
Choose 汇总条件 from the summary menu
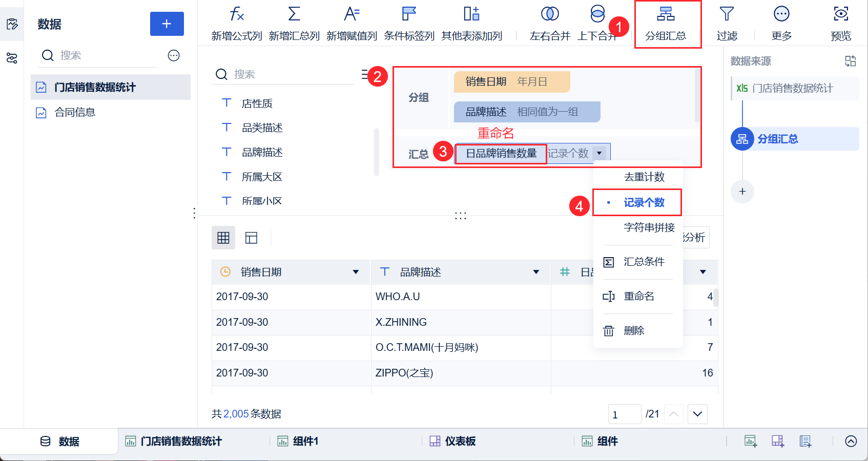pyautogui.click(x=644, y=262)
